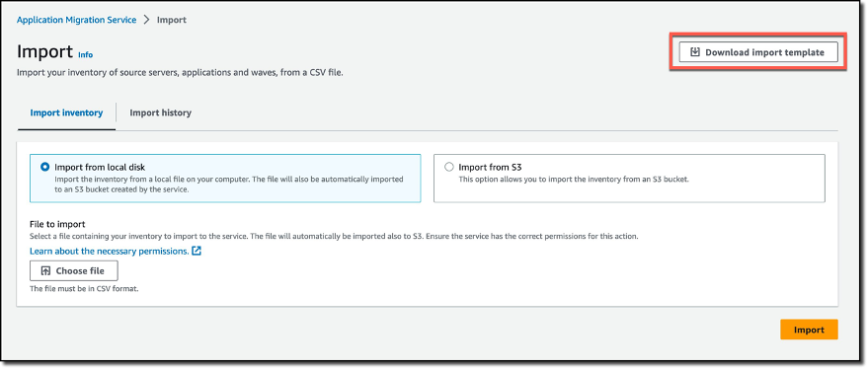Click the File to import label
The width and height of the screenshot is (868, 370).
pyautogui.click(x=57, y=224)
